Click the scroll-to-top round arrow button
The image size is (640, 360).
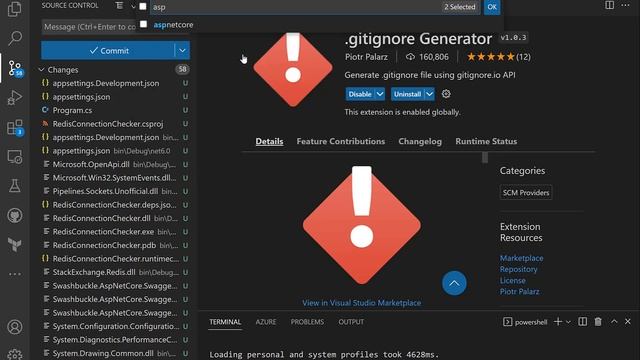point(454,283)
